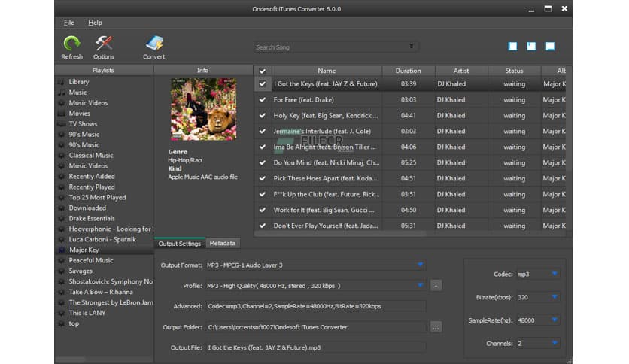Uncheck the Holy Key song checkbox

tap(263, 116)
